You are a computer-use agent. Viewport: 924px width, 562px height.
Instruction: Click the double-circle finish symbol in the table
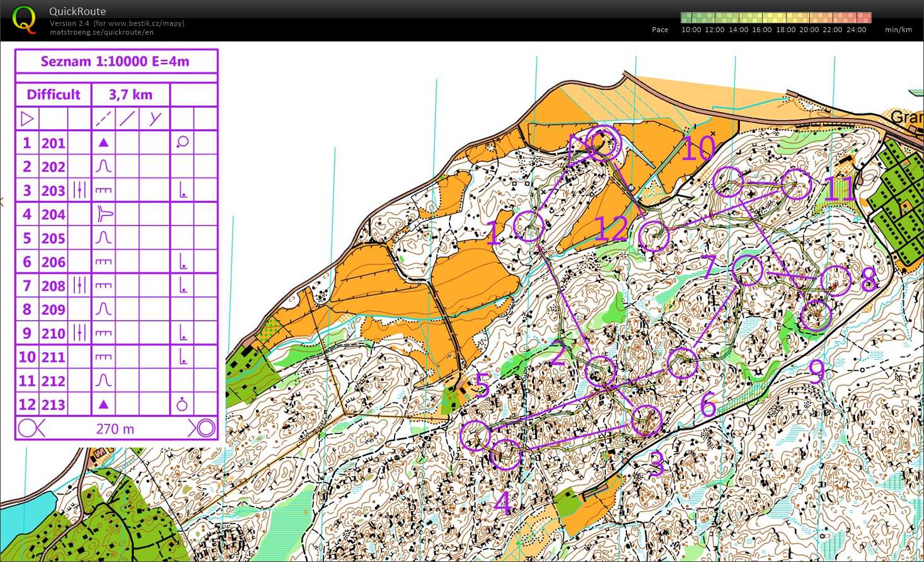pyautogui.click(x=202, y=428)
